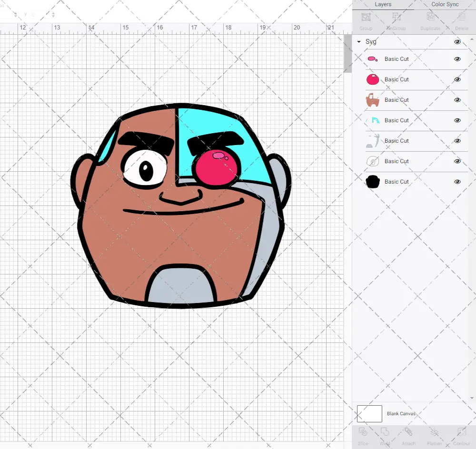Select the cyan shape layer thumbnail
Viewport: 476px width, 449px height.
click(373, 120)
